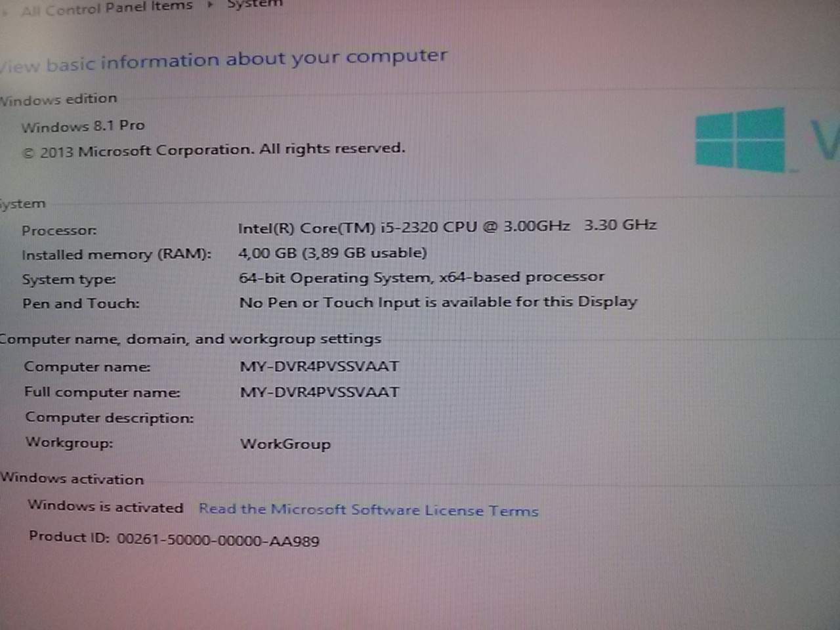840x630 pixels.
Task: Click the Computer name value 'MY-DVR4PVSSVAAT'
Action: (319, 366)
